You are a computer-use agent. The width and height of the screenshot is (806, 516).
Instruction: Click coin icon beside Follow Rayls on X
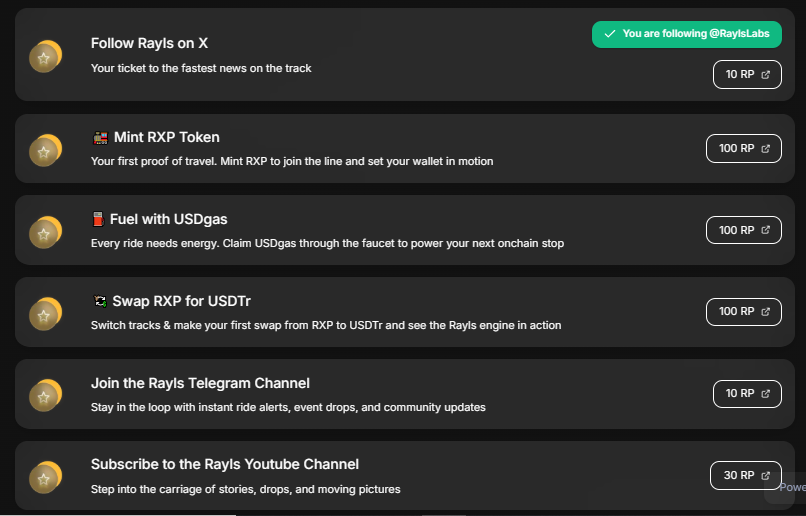point(45,57)
